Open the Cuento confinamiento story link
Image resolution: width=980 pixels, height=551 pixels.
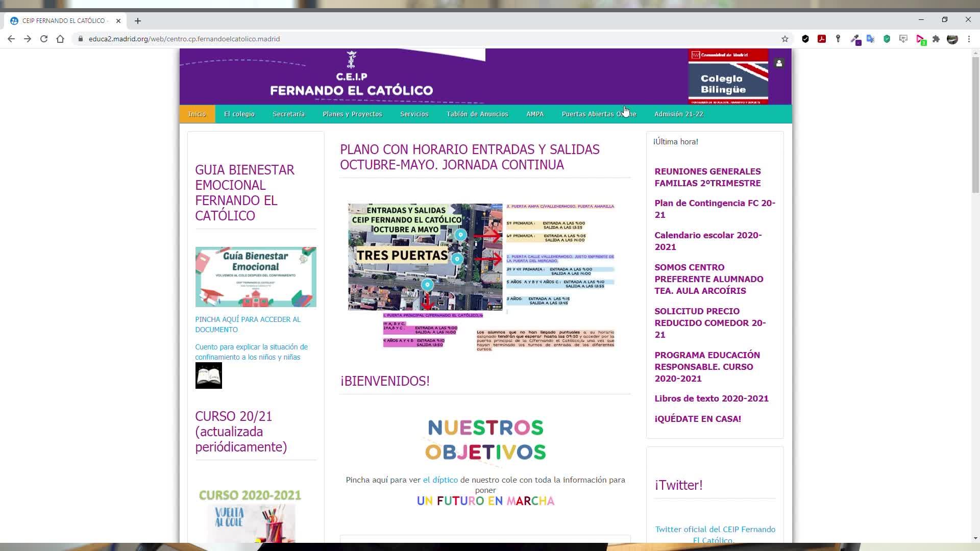252,352
